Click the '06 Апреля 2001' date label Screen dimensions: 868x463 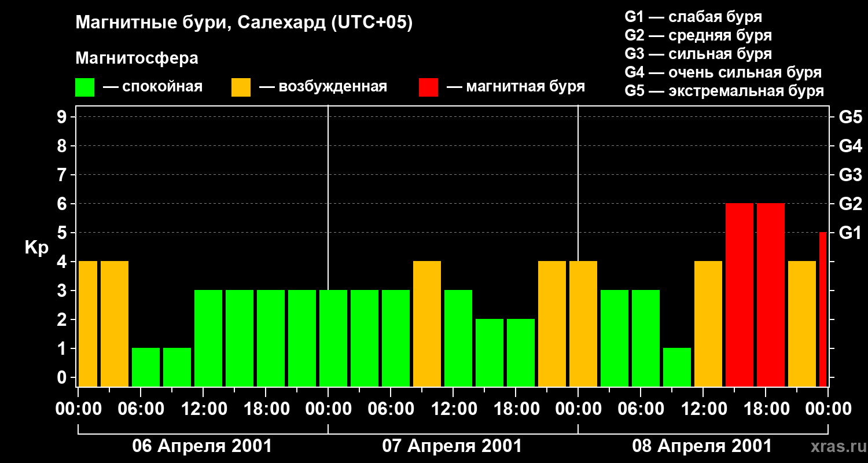pyautogui.click(x=202, y=446)
